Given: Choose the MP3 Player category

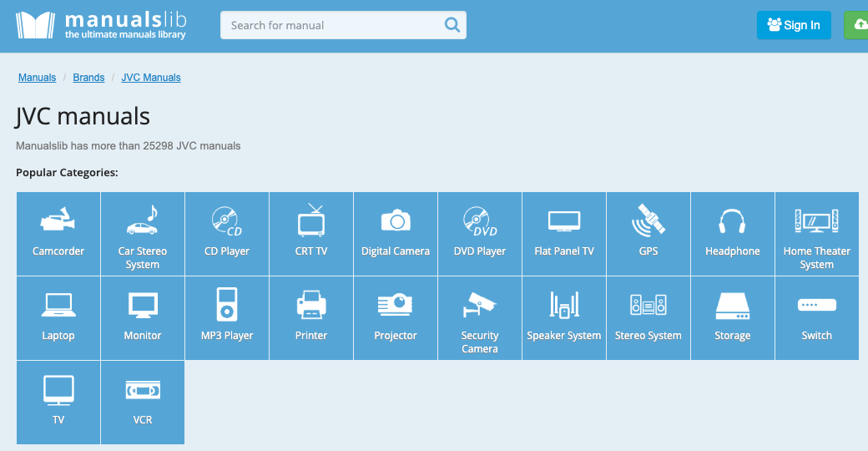Looking at the screenshot, I should pos(227,318).
